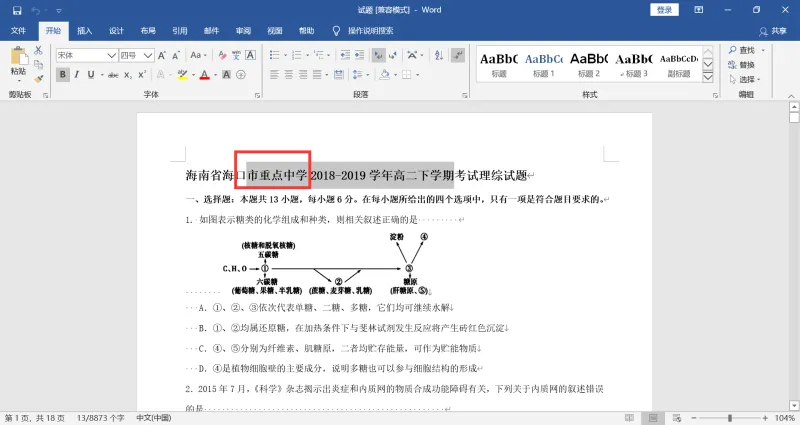Screen dimensions: 800x425
Task: Switch to the 设计 ribbon tab
Action: tap(116, 31)
